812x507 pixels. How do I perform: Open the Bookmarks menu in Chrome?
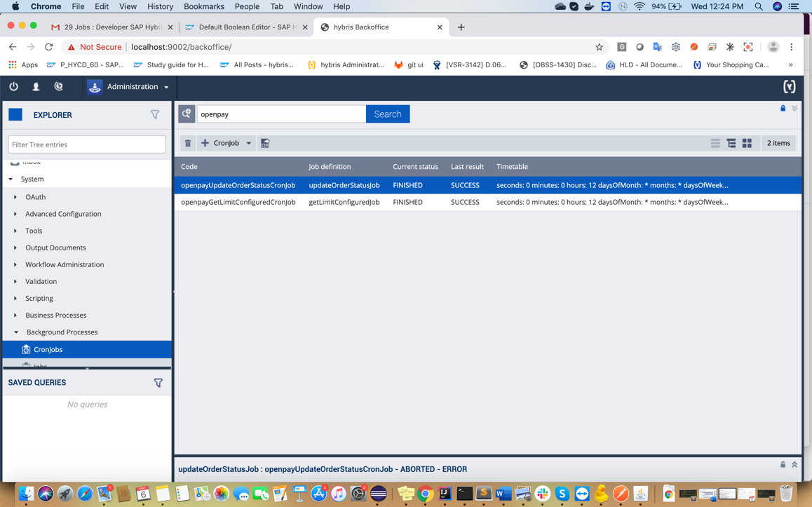click(x=203, y=6)
